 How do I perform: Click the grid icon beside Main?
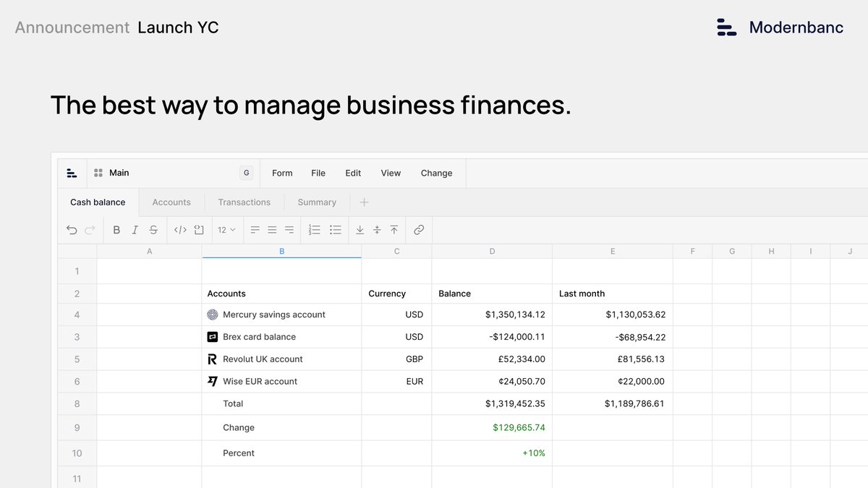point(98,173)
